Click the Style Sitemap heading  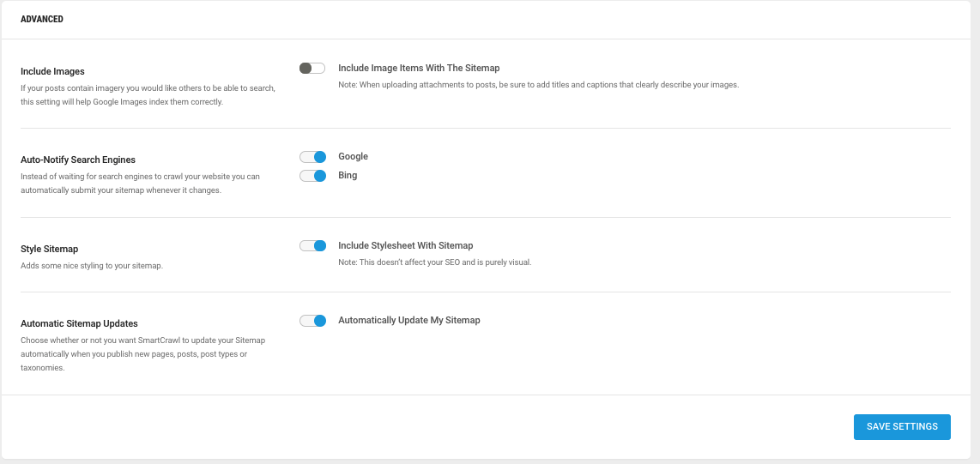click(50, 250)
